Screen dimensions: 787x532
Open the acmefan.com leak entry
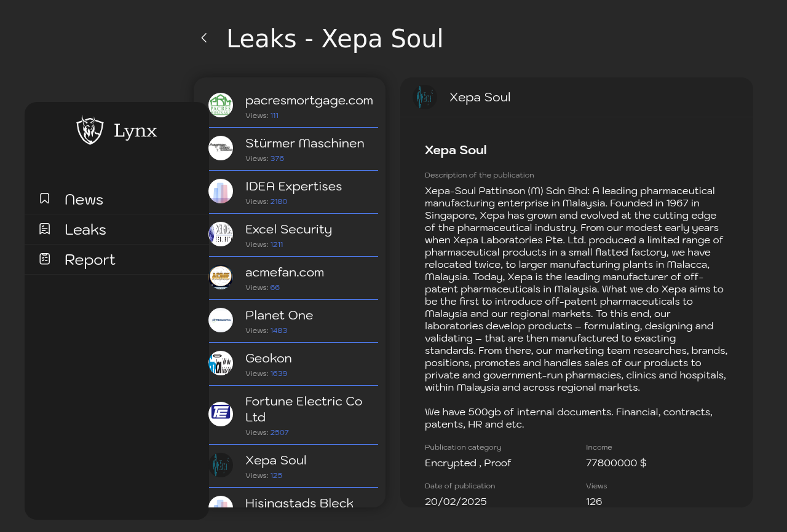tap(293, 278)
